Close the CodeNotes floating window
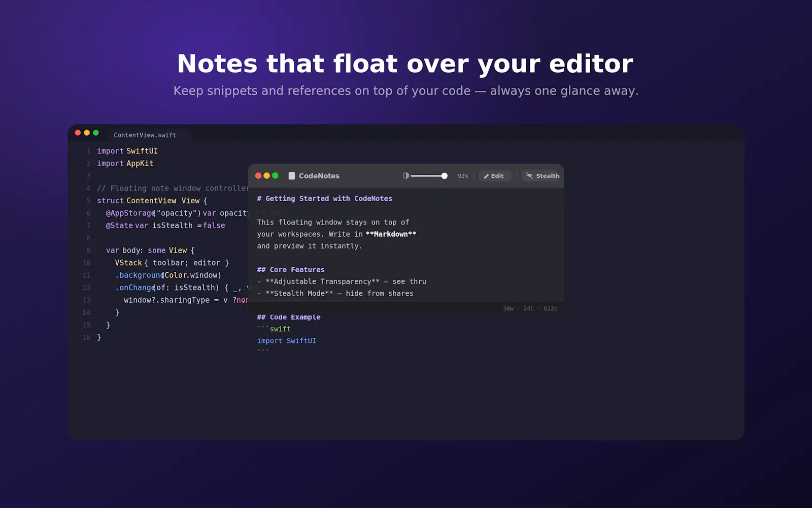 click(258, 176)
